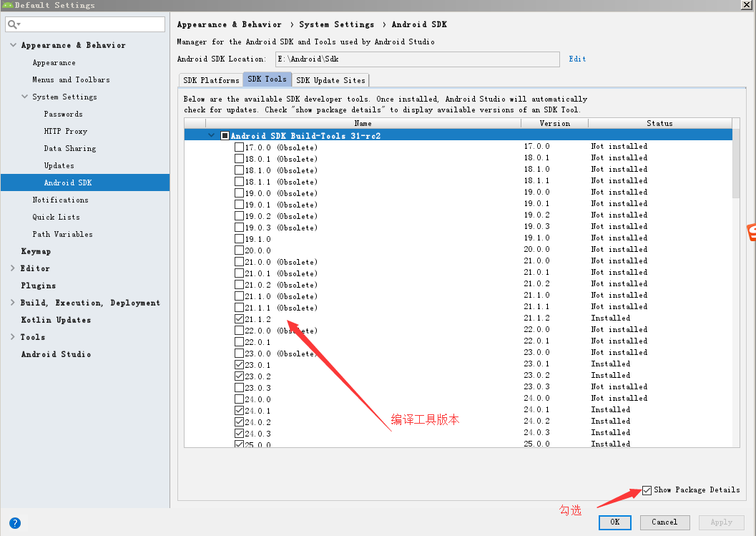Open Plugins settings

(38, 286)
